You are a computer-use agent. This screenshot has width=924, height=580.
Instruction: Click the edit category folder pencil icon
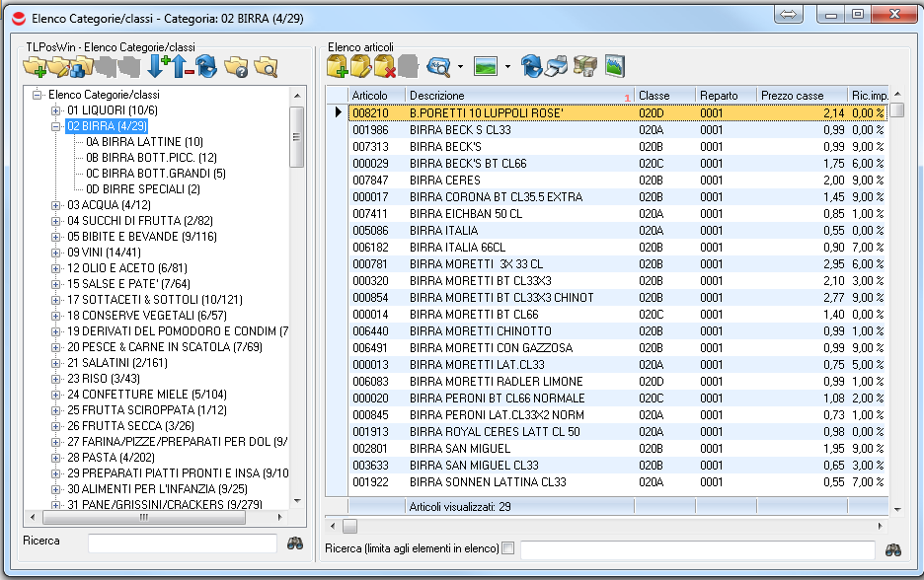click(x=58, y=67)
